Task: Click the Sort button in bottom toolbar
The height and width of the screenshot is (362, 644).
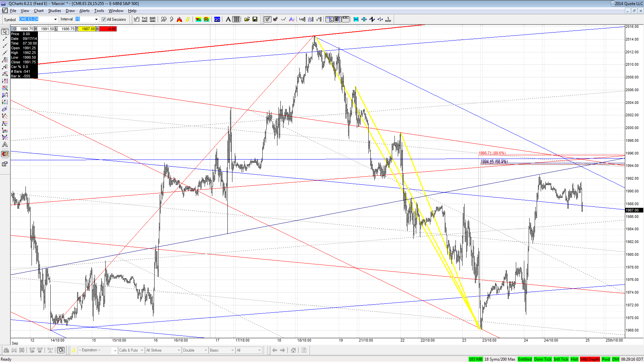Action: point(50,350)
